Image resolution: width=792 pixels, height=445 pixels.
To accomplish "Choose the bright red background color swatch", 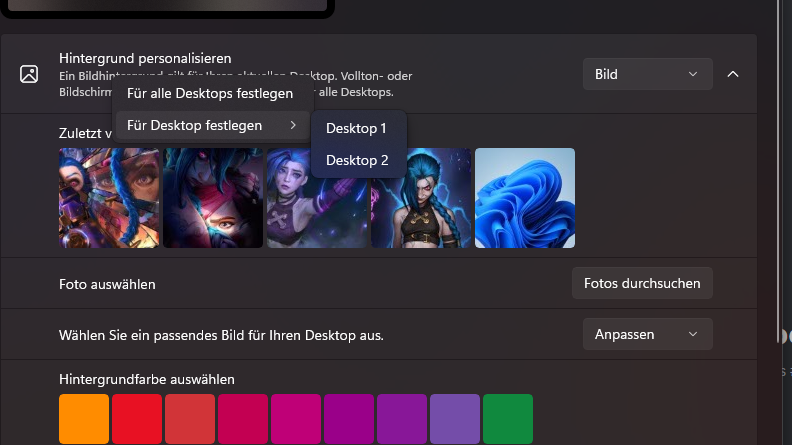I will click(x=137, y=419).
